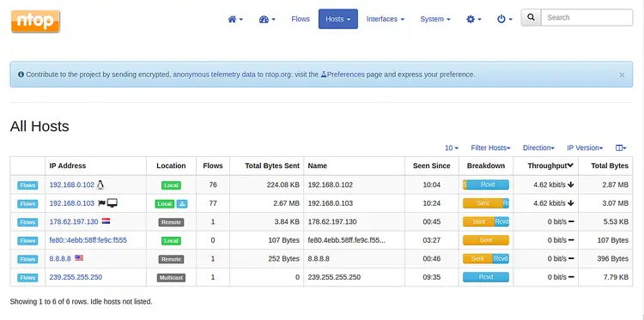Open the power icon menu
644x320 pixels.
tap(504, 19)
